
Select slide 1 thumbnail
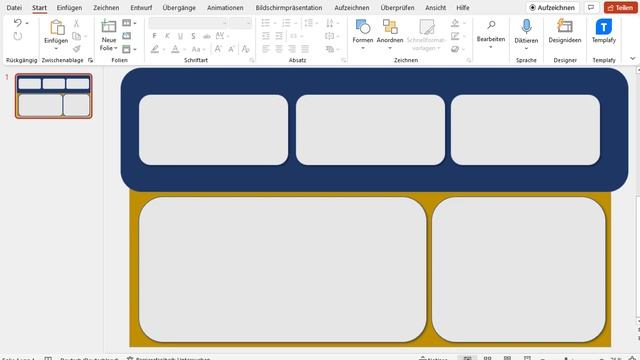pyautogui.click(x=53, y=96)
